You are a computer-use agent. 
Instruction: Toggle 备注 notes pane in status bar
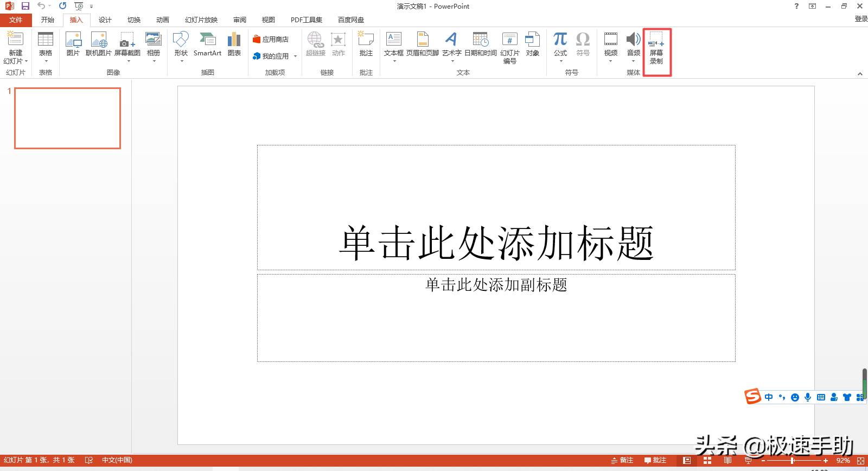pos(622,460)
